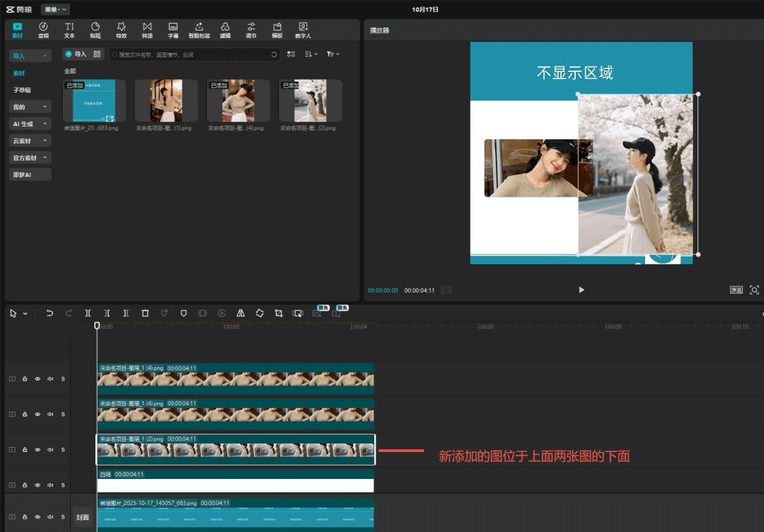The width and height of the screenshot is (764, 532).
Task: Click the delete trash icon in timeline toolbar
Action: 145,313
